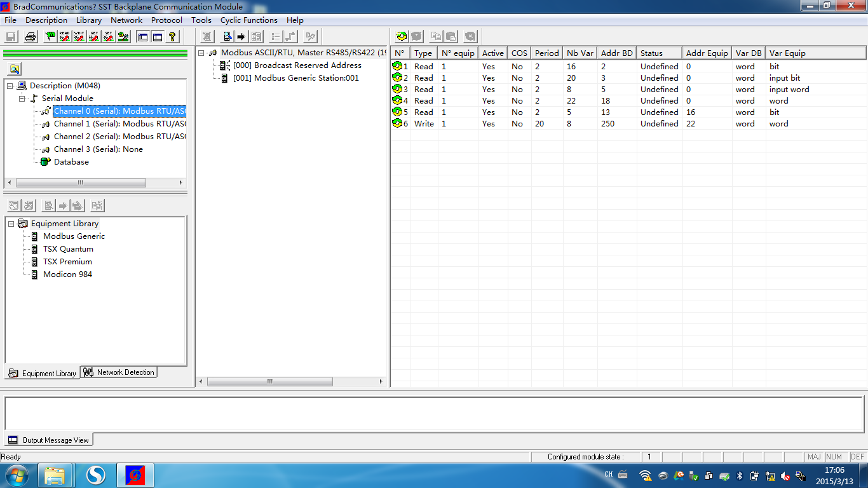Click the device with pen icon in network toolbar
The width and height of the screenshot is (868, 488).
coord(227,37)
